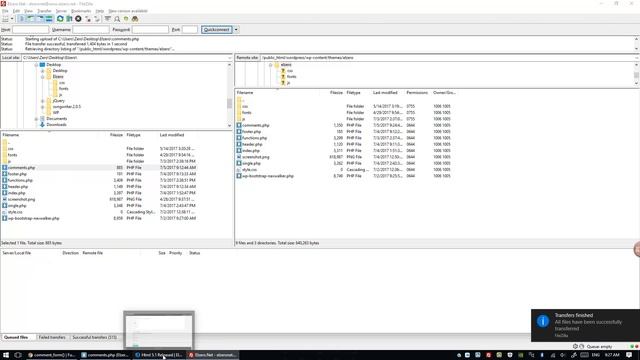
Task: Select comments.php in local file list
Action: pyautogui.click(x=21, y=168)
